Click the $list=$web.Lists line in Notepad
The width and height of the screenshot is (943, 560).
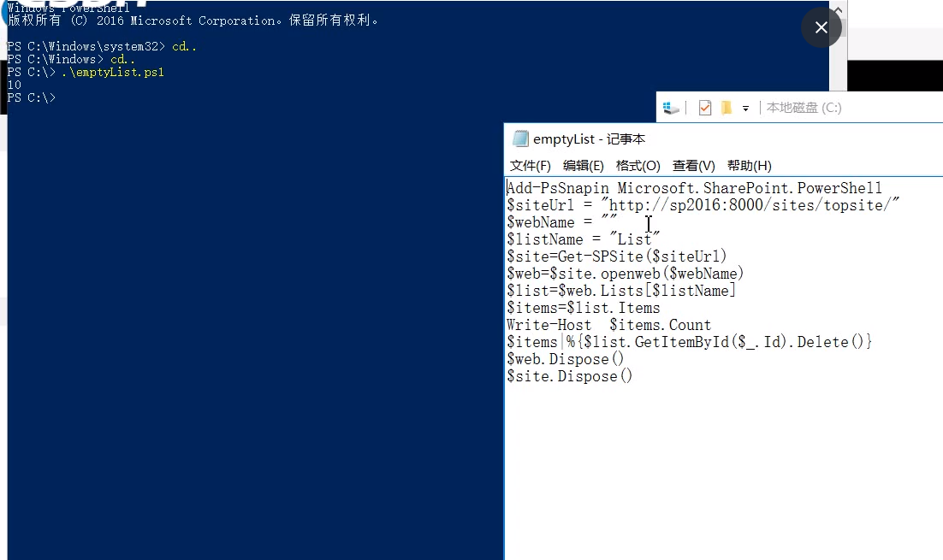click(621, 291)
